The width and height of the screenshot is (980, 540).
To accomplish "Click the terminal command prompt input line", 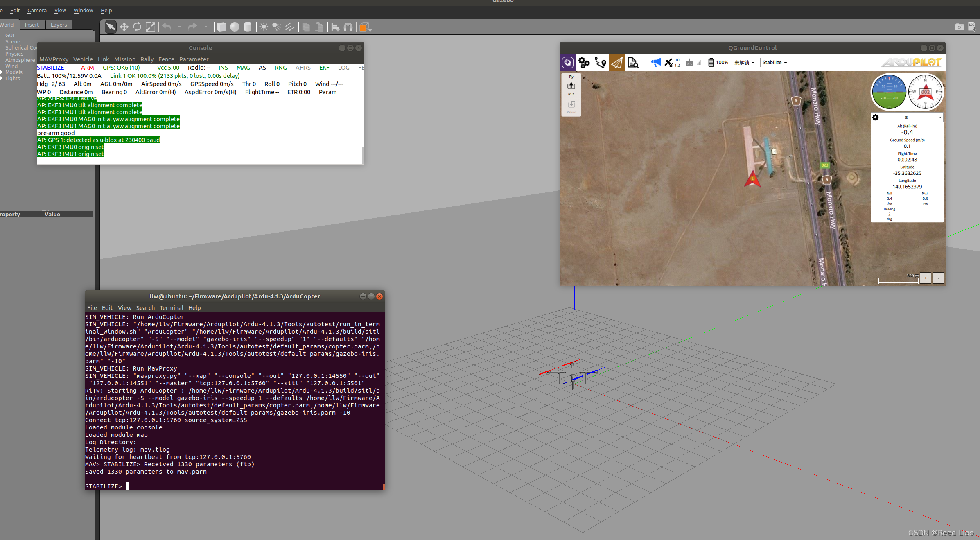I will point(234,486).
